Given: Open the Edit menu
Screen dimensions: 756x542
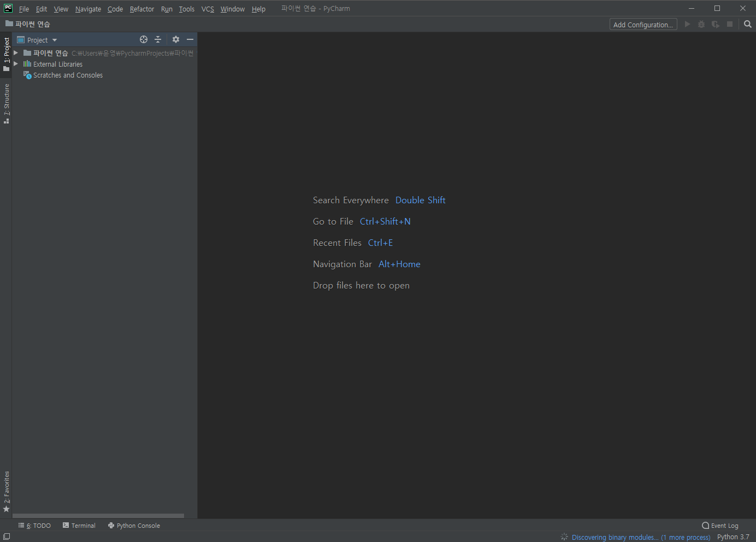Looking at the screenshot, I should click(x=42, y=9).
